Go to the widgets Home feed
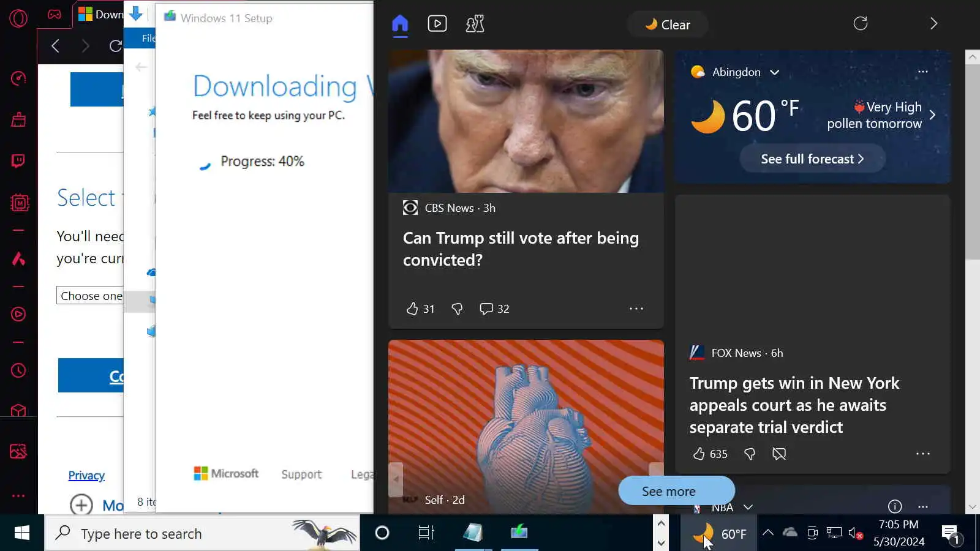This screenshot has width=980, height=551. tap(400, 24)
